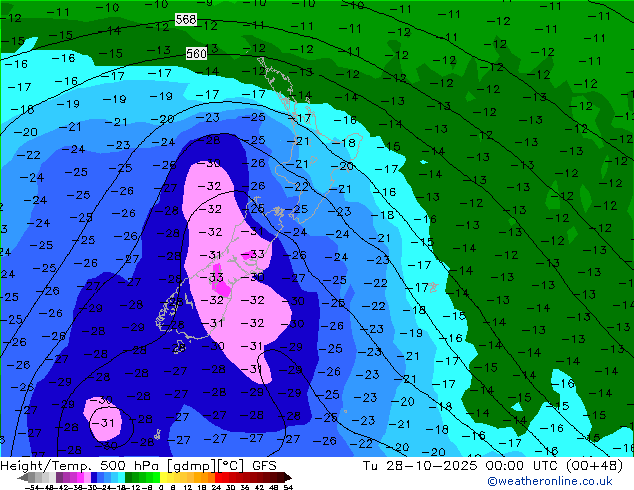Screen dimensions: 634x490
Task: Pick the yellow swatch in the temperature legend
Action: click(x=163, y=477)
